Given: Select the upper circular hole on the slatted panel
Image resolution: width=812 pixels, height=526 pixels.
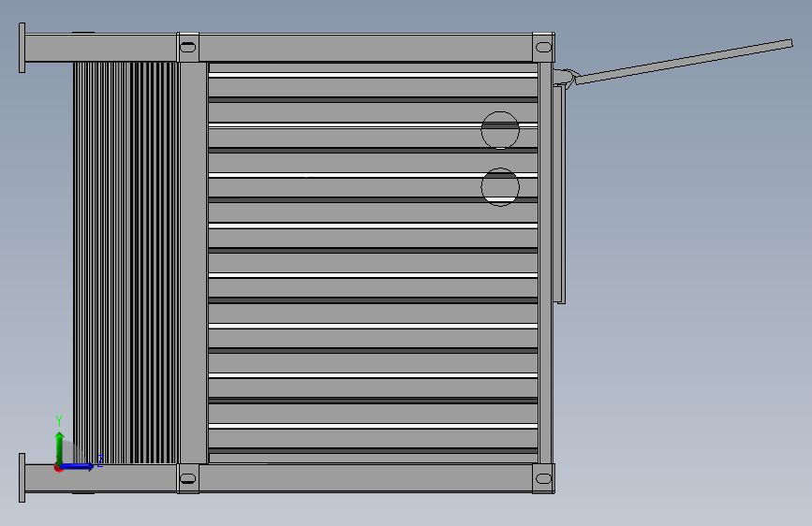Looking at the screenshot, I should tap(500, 130).
